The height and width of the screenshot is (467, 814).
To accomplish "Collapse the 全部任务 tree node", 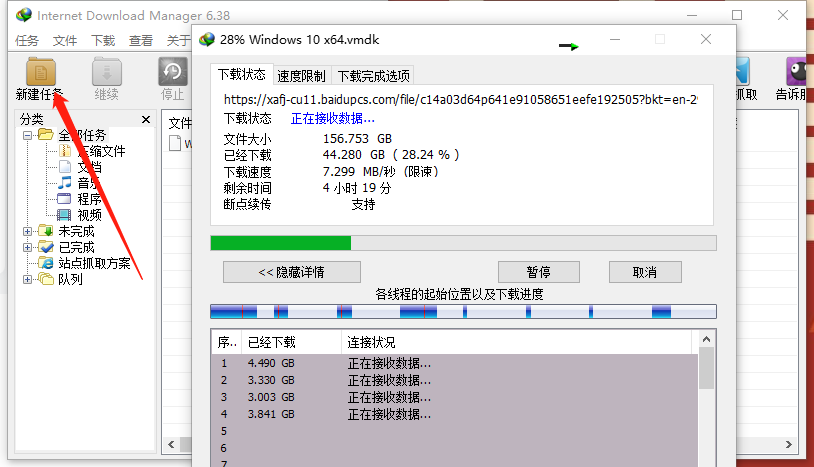I will pyautogui.click(x=28, y=135).
